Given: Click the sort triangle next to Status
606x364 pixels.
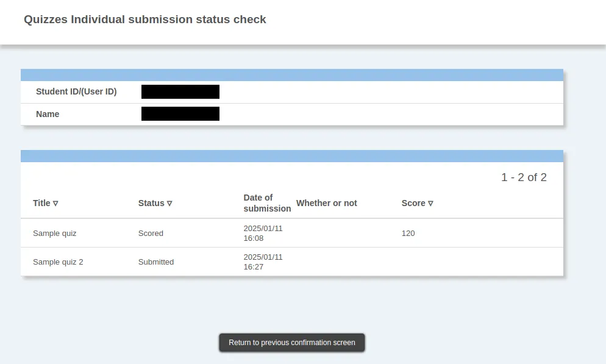Looking at the screenshot, I should [169, 204].
